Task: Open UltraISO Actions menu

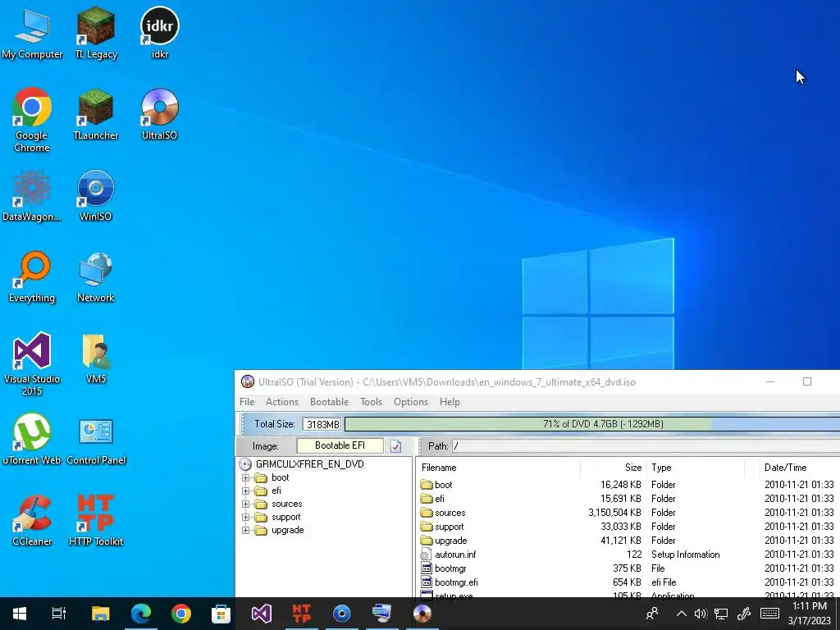Action: point(282,402)
